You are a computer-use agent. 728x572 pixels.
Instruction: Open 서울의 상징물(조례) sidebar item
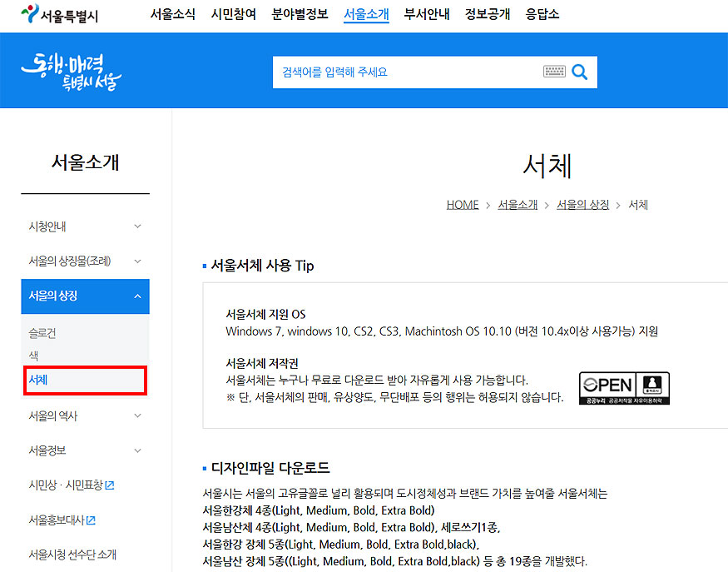70,261
